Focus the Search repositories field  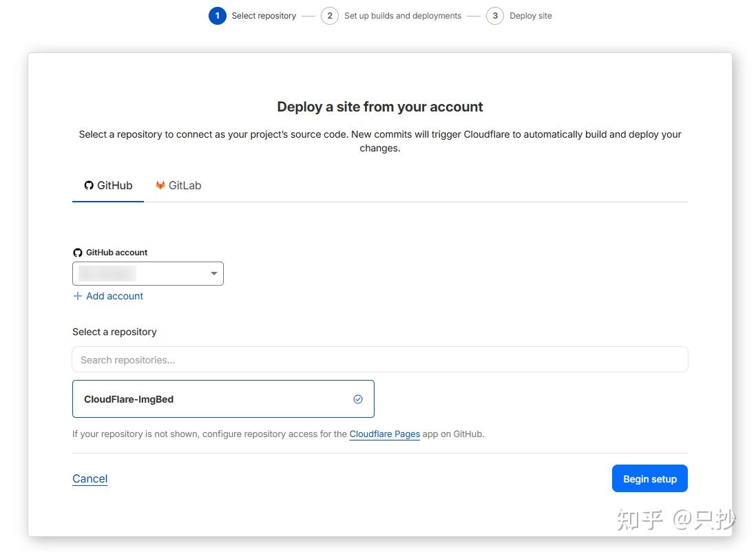(380, 360)
